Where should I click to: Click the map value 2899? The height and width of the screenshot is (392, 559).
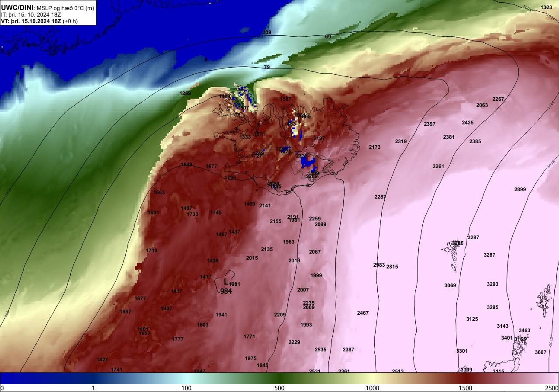[520, 189]
